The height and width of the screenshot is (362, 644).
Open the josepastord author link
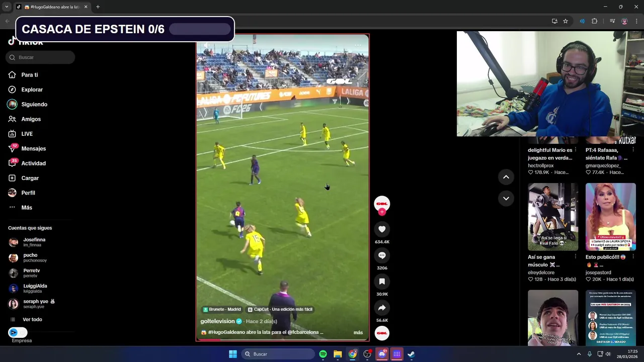pos(598,273)
